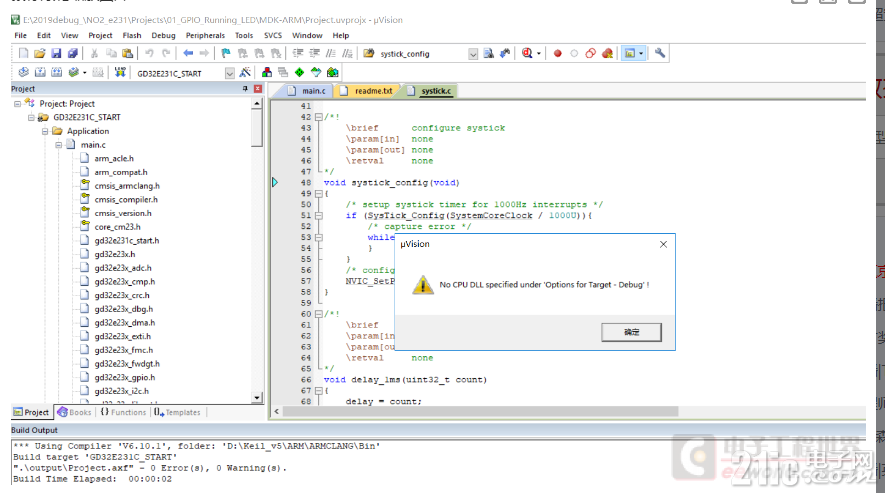Start debug session with magnifier d icon
The image size is (885, 493).
click(x=527, y=54)
